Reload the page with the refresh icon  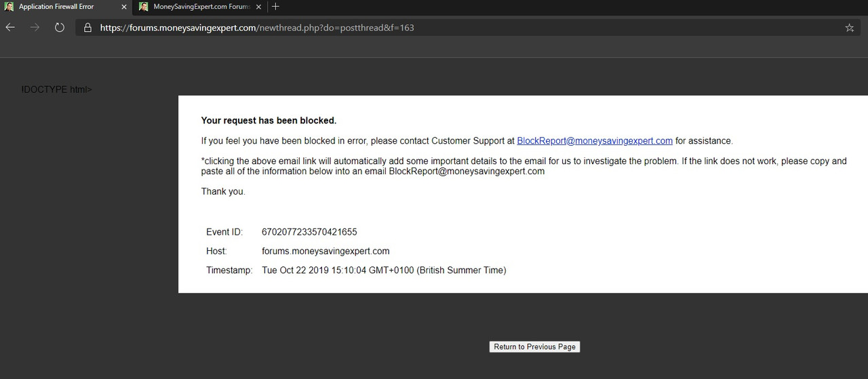coord(60,28)
